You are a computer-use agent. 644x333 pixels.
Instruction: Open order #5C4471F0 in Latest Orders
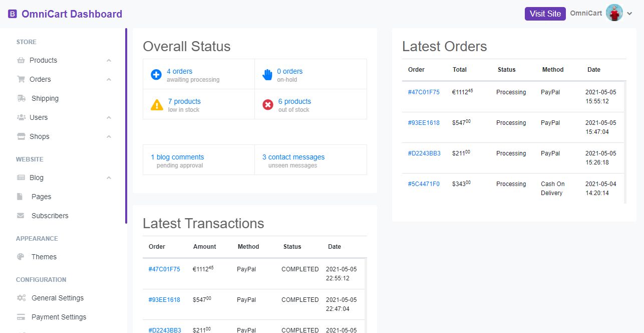tap(424, 184)
